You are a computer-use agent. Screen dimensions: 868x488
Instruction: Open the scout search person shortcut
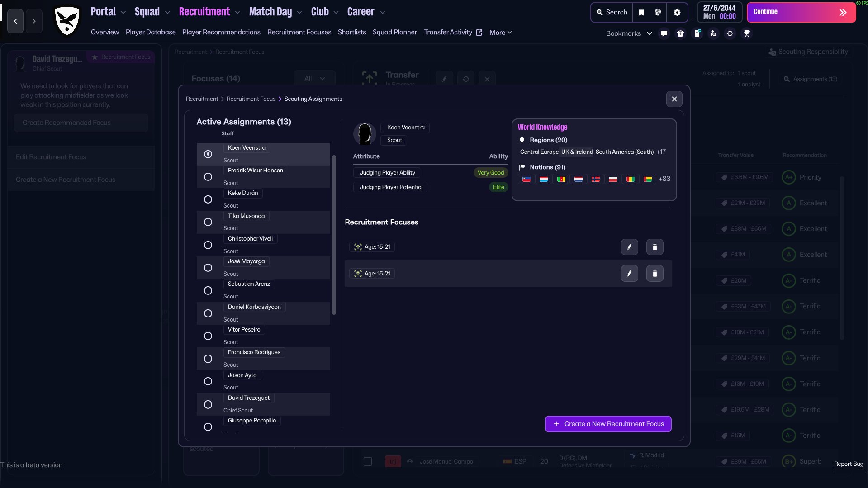(x=713, y=33)
